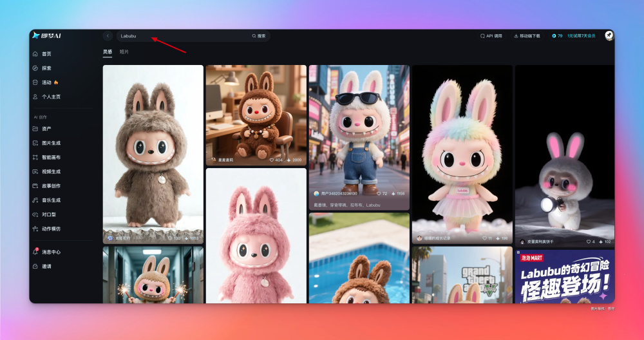This screenshot has height=340, width=644.
Task: Click the 1053 sparkle count on brown Labubu
Action: coord(192,238)
